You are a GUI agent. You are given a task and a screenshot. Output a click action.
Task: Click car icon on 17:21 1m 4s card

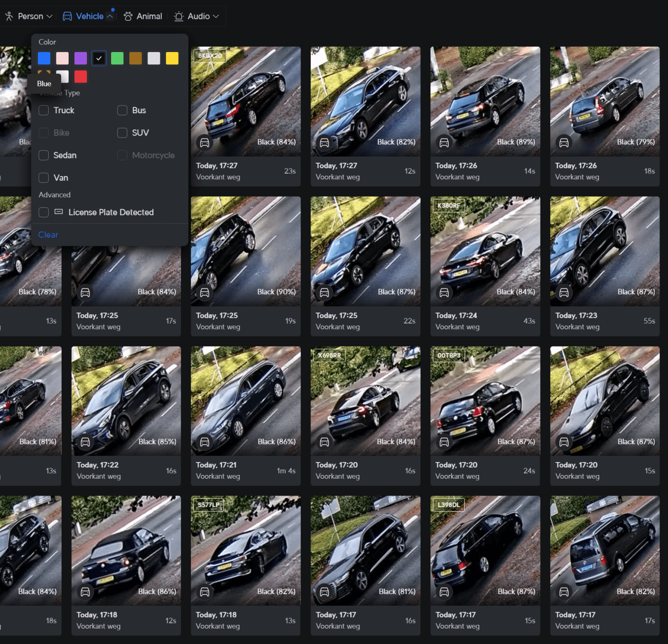(x=205, y=443)
